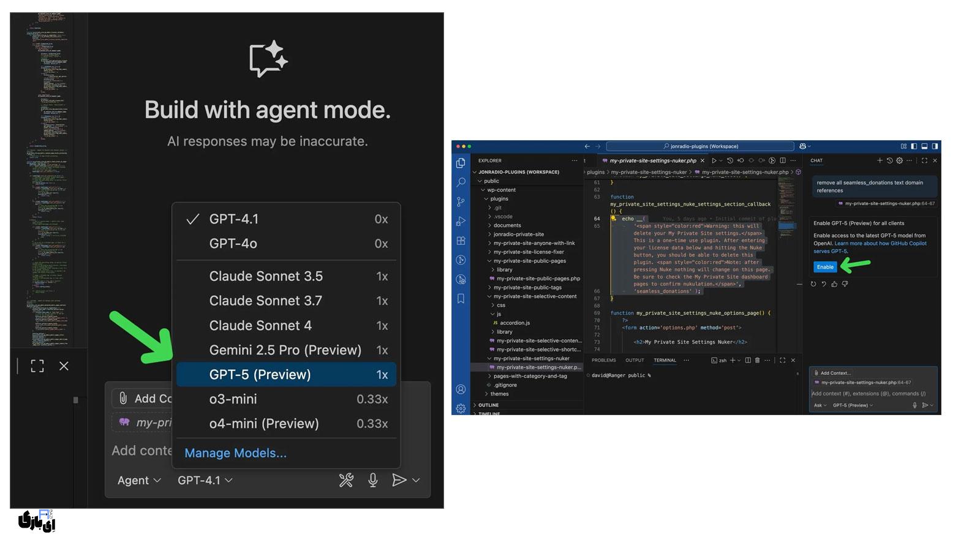Viewport: 980px width, 551px height.
Task: Open the Explorer icon in the activity bar
Action: pyautogui.click(x=460, y=162)
